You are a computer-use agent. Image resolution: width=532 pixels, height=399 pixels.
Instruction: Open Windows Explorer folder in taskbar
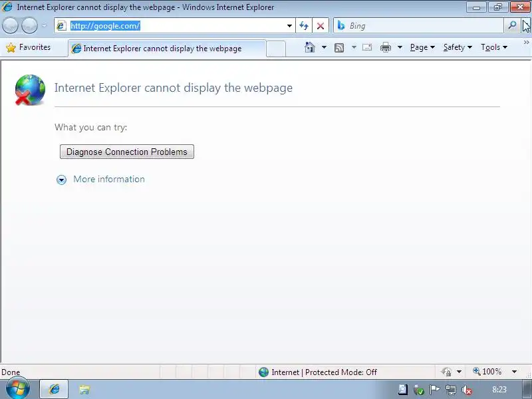click(x=84, y=389)
